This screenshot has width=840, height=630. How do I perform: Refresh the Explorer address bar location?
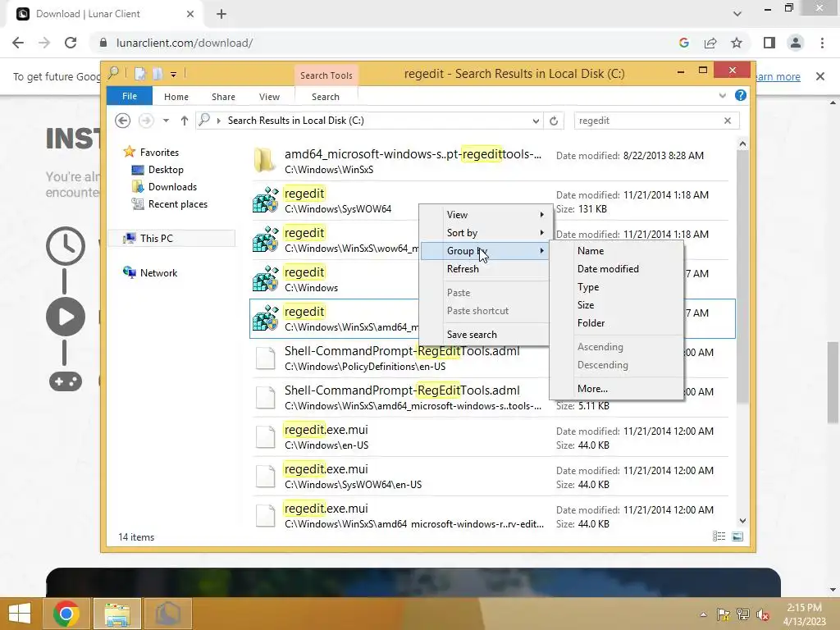tap(554, 121)
